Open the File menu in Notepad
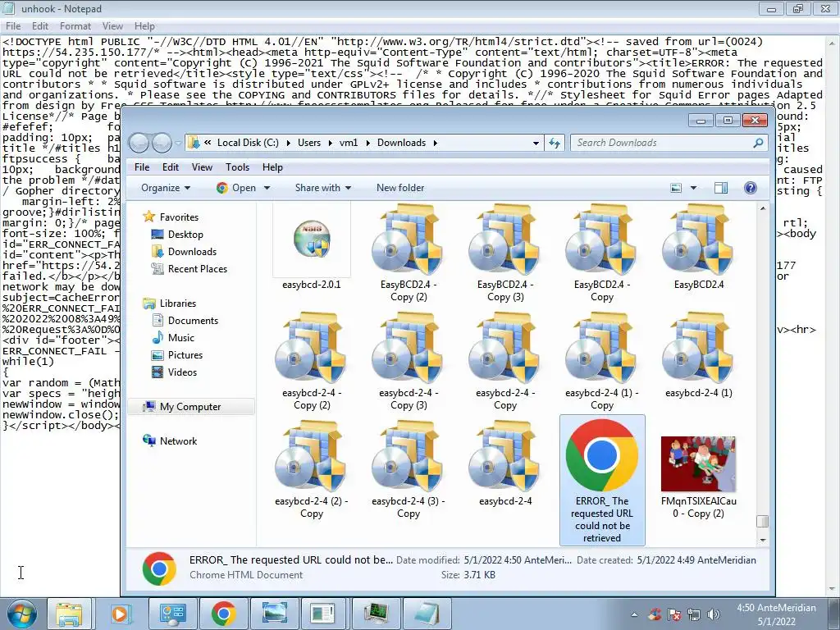Image resolution: width=840 pixels, height=630 pixels. 13,26
